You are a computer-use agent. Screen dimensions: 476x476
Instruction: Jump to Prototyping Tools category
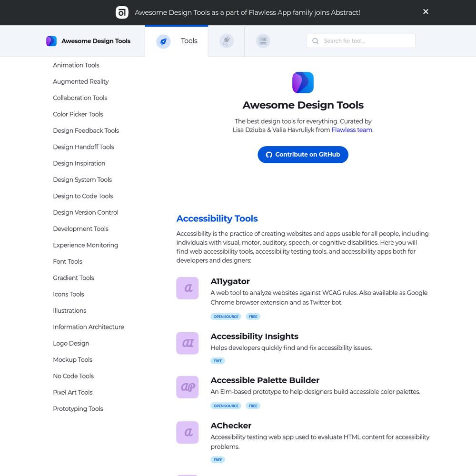pyautogui.click(x=78, y=409)
